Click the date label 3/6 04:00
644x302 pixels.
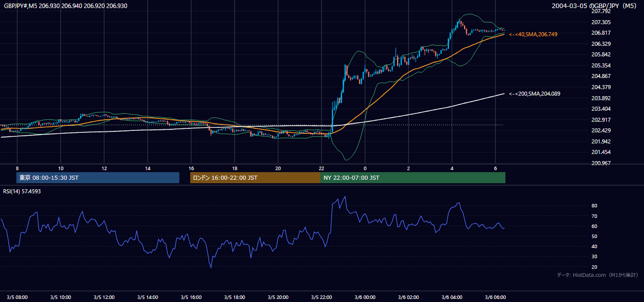click(x=452, y=297)
